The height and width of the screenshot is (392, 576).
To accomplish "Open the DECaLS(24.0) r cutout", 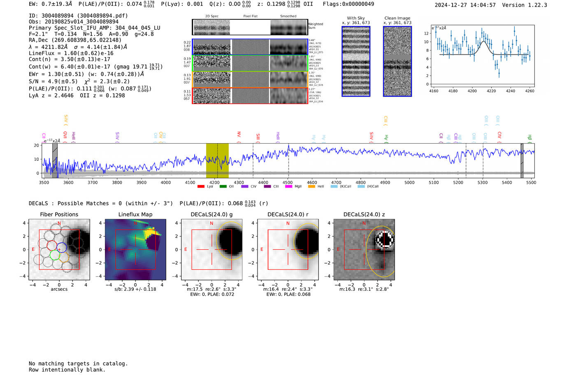I will pos(288,250).
